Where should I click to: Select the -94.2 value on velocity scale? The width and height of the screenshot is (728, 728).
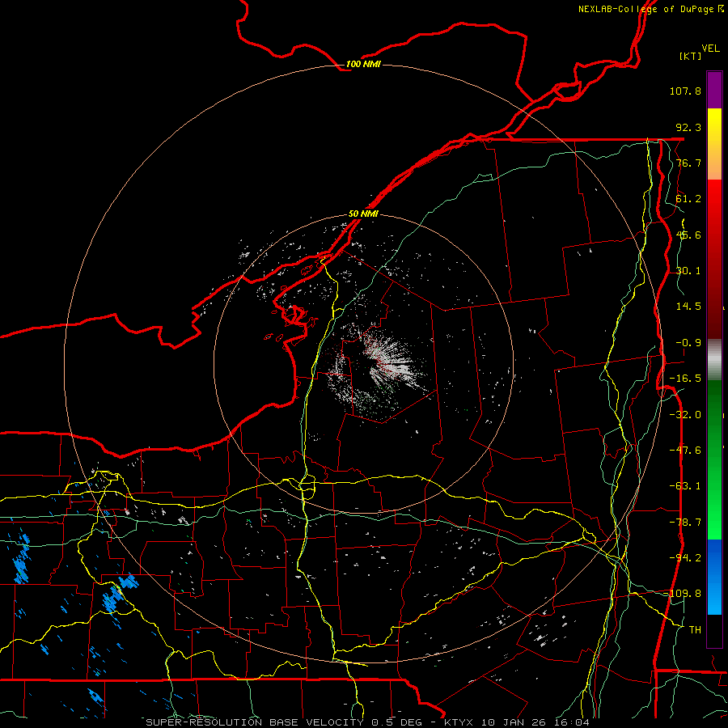coord(685,558)
